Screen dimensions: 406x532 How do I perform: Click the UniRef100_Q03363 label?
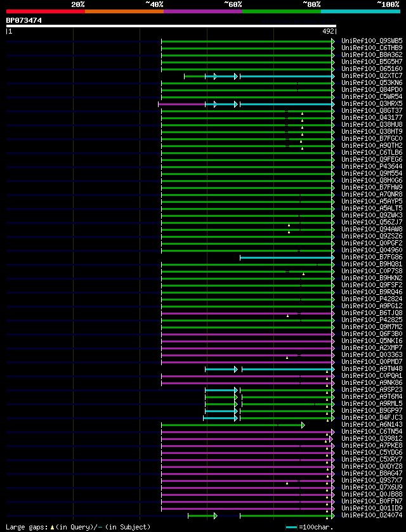pyautogui.click(x=372, y=355)
